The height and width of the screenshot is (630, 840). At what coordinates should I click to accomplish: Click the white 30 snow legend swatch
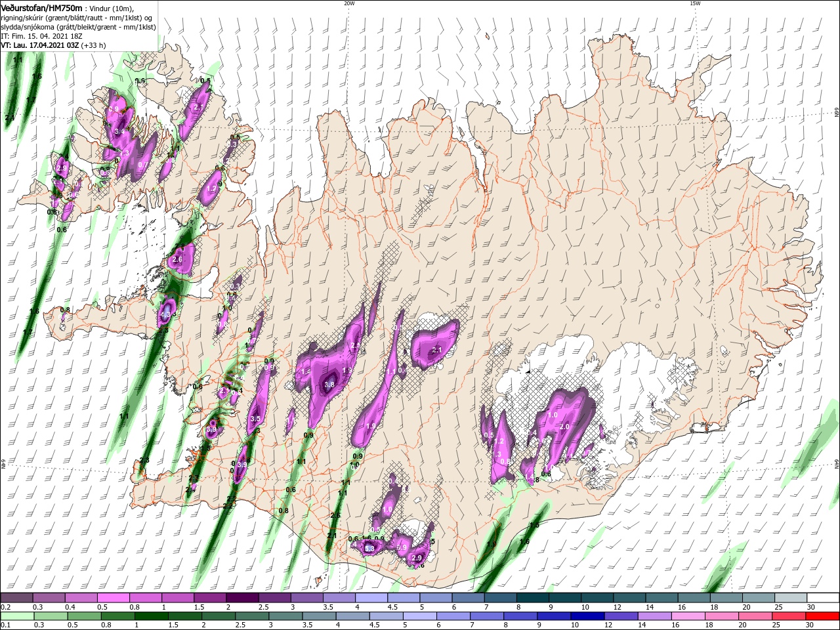(x=823, y=598)
